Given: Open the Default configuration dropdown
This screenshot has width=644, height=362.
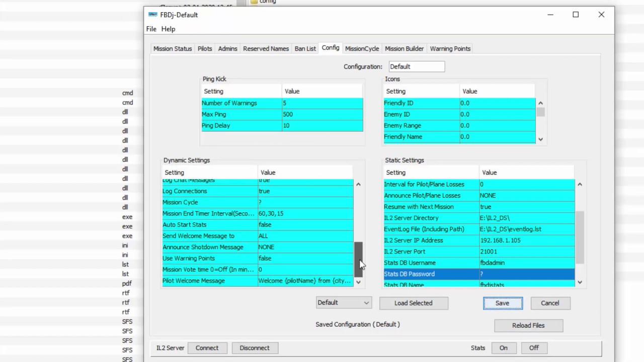Looking at the screenshot, I should 344,303.
